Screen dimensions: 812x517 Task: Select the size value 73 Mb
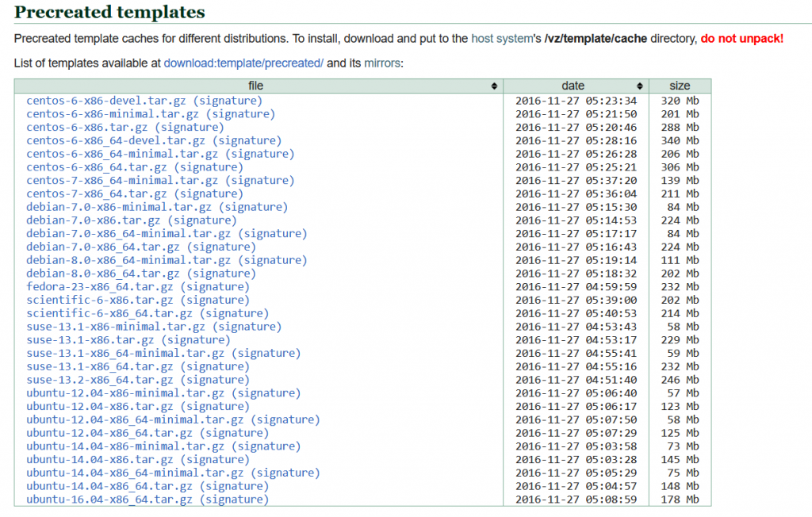(683, 446)
